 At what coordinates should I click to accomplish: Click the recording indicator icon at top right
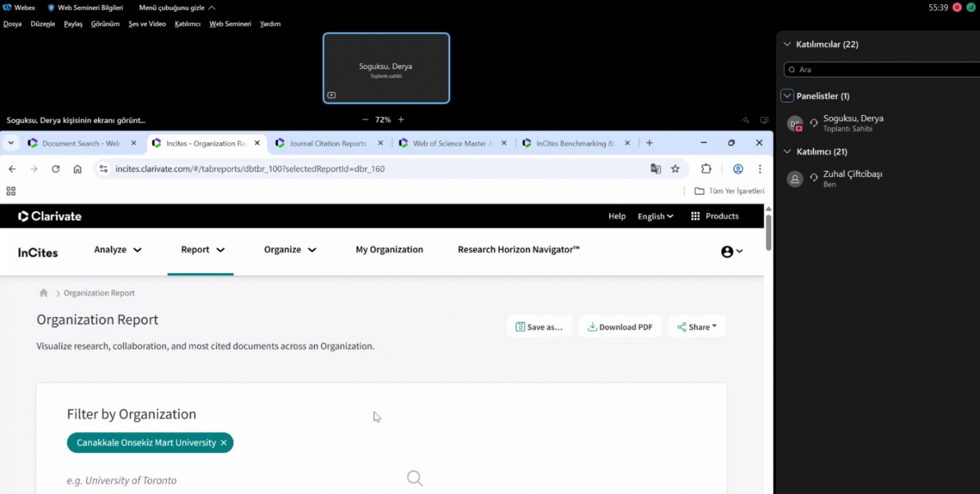click(957, 8)
